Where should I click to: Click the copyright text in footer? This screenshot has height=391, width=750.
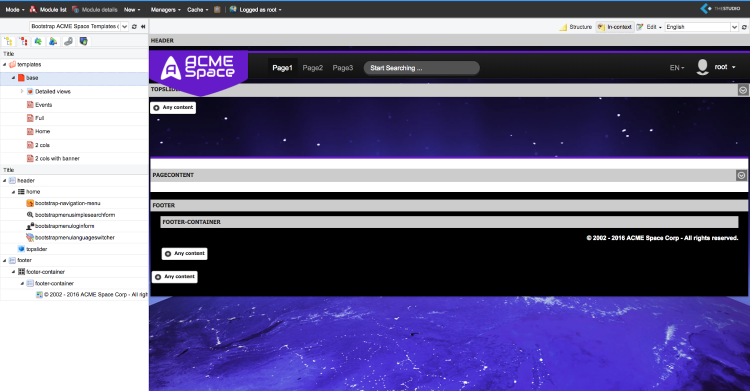pyautogui.click(x=662, y=238)
